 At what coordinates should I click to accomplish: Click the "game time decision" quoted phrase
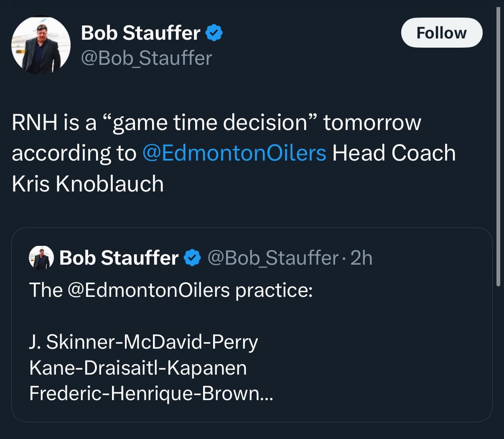point(211,123)
